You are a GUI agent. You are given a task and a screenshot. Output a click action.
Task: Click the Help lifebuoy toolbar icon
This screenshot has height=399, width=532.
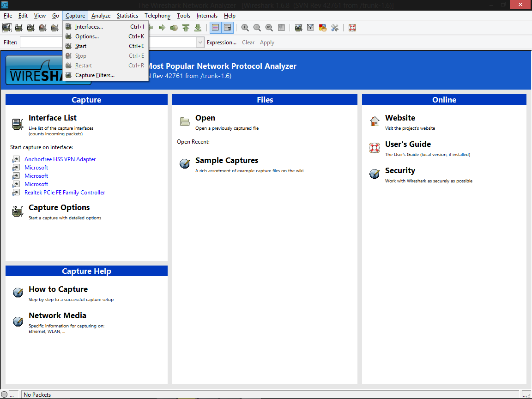pyautogui.click(x=352, y=28)
